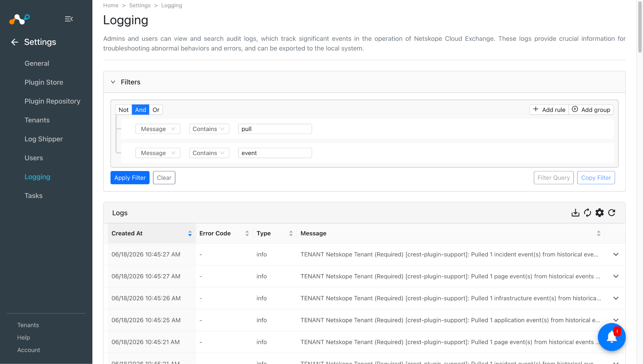
Task: Select Logging in the sidebar
Action: 37,177
